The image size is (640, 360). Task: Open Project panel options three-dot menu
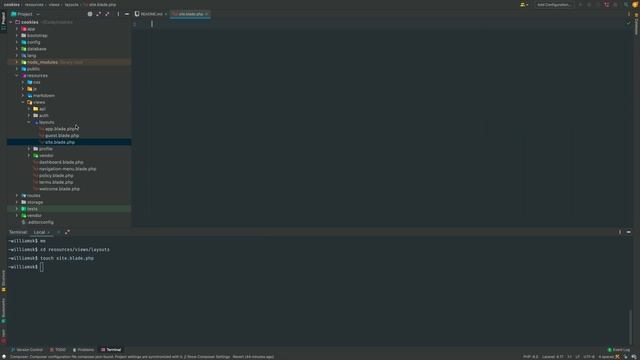[118, 14]
